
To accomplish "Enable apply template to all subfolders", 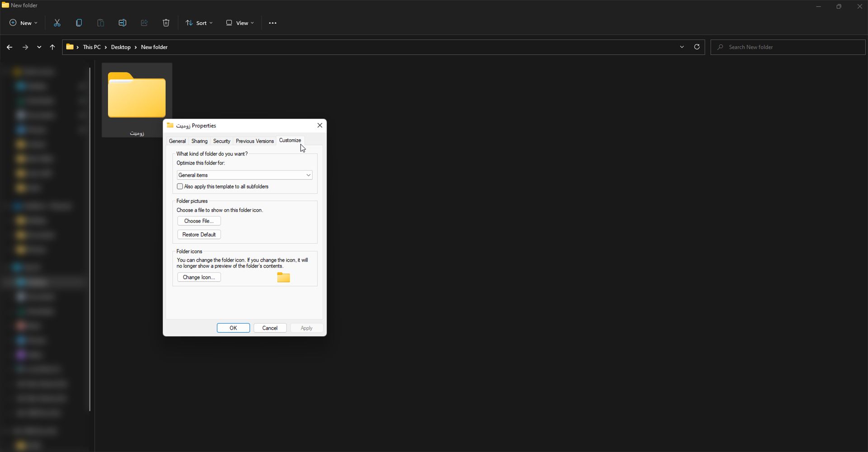I will click(180, 187).
